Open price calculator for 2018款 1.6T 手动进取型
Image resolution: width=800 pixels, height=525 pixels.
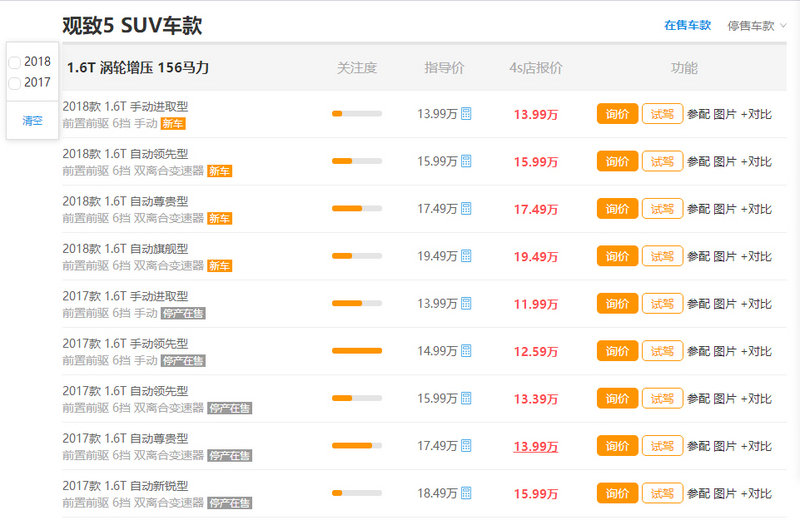[x=466, y=113]
